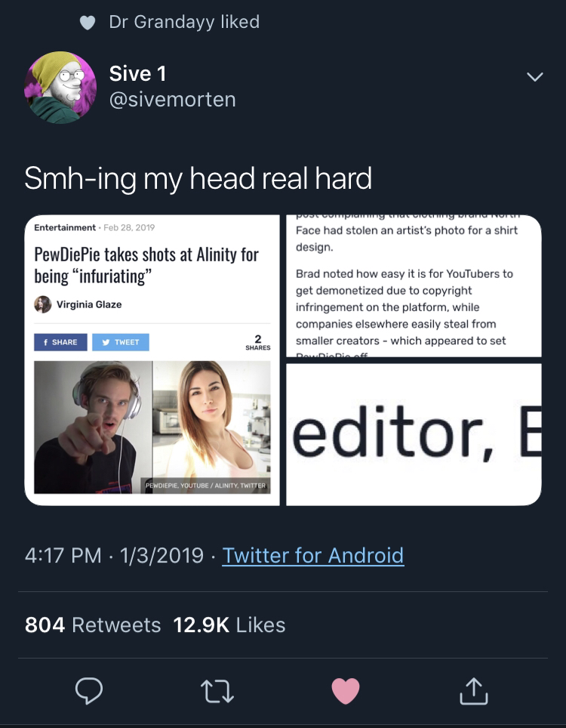Tap the tweet text Smh-ing my head
Screen dimensions: 566x728
(198, 178)
